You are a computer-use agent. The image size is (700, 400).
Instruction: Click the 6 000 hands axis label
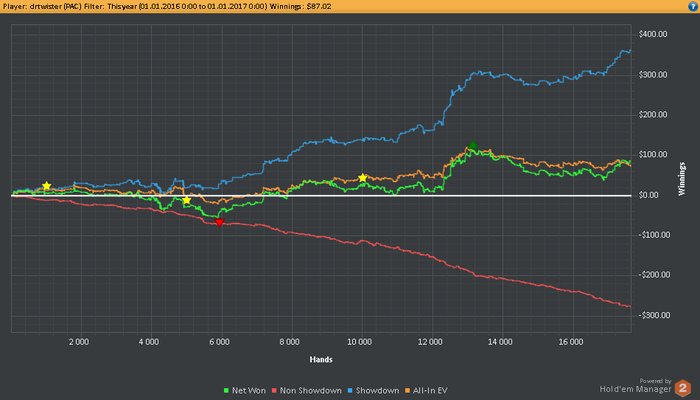[x=219, y=342]
